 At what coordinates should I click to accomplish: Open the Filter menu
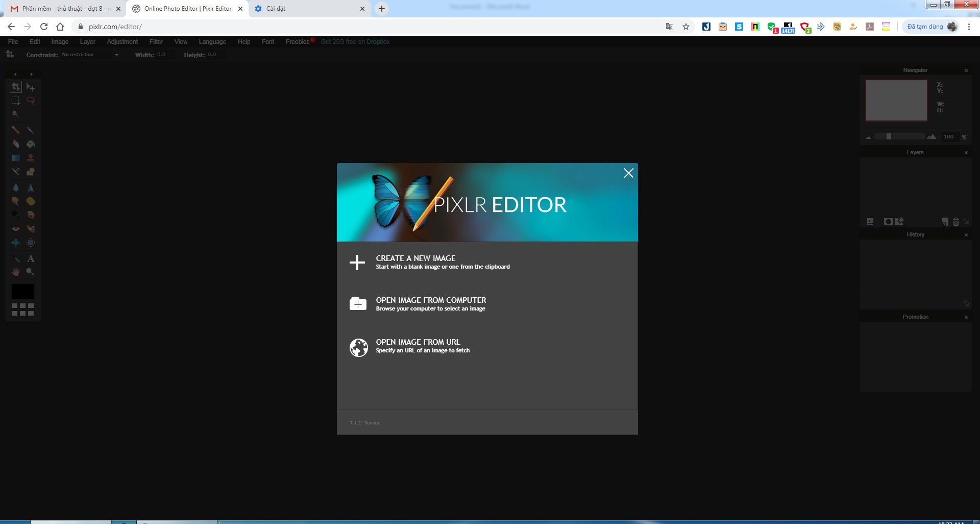pos(156,42)
